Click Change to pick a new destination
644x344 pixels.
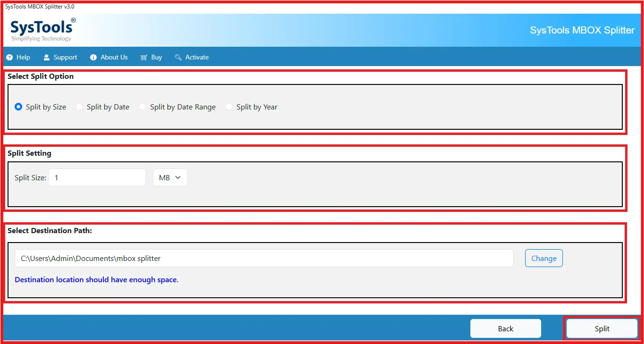click(x=544, y=258)
